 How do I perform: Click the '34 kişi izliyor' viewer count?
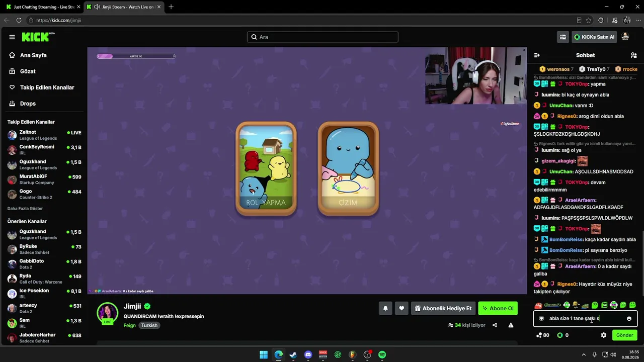[466, 325]
